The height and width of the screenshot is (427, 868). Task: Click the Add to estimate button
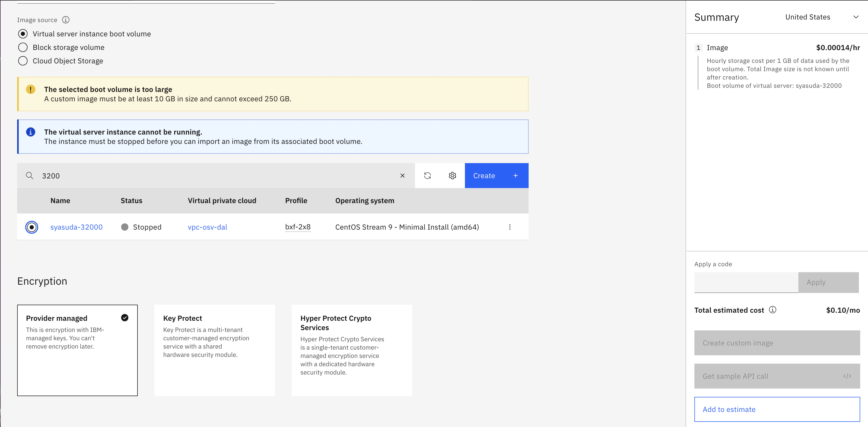click(777, 409)
